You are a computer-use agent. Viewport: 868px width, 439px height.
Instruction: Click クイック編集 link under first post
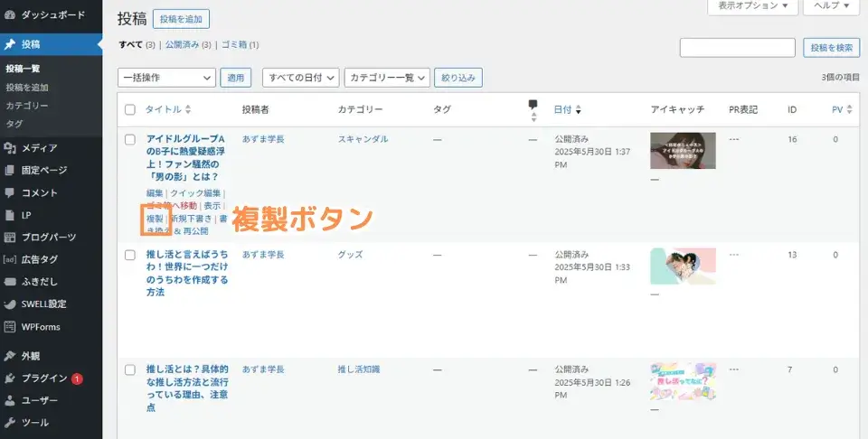(195, 193)
